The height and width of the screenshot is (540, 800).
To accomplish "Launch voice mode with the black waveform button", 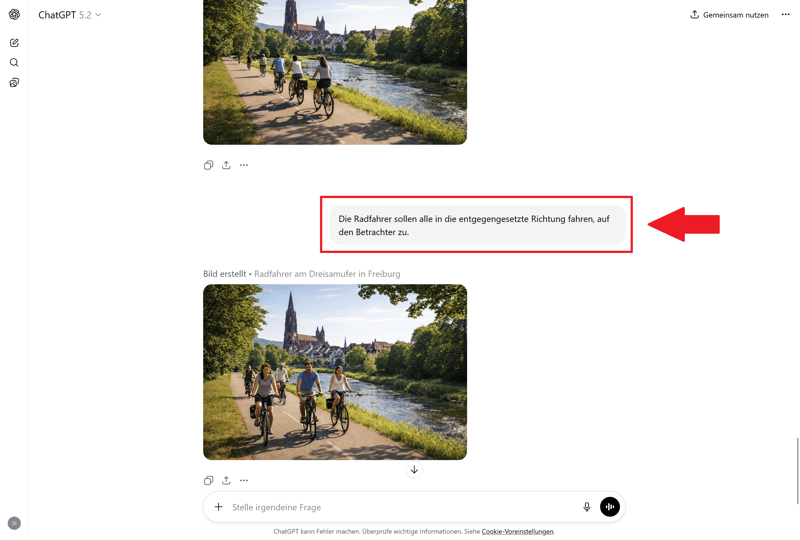I will click(x=610, y=507).
